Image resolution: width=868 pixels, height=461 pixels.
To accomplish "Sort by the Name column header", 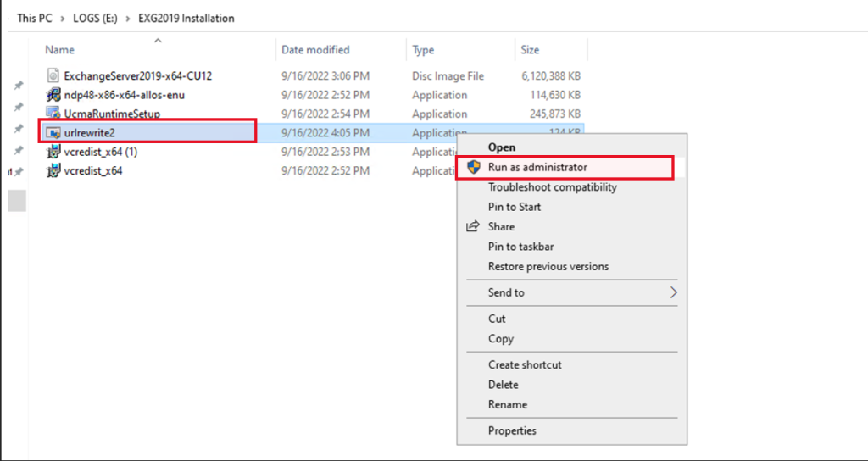I will 60,50.
